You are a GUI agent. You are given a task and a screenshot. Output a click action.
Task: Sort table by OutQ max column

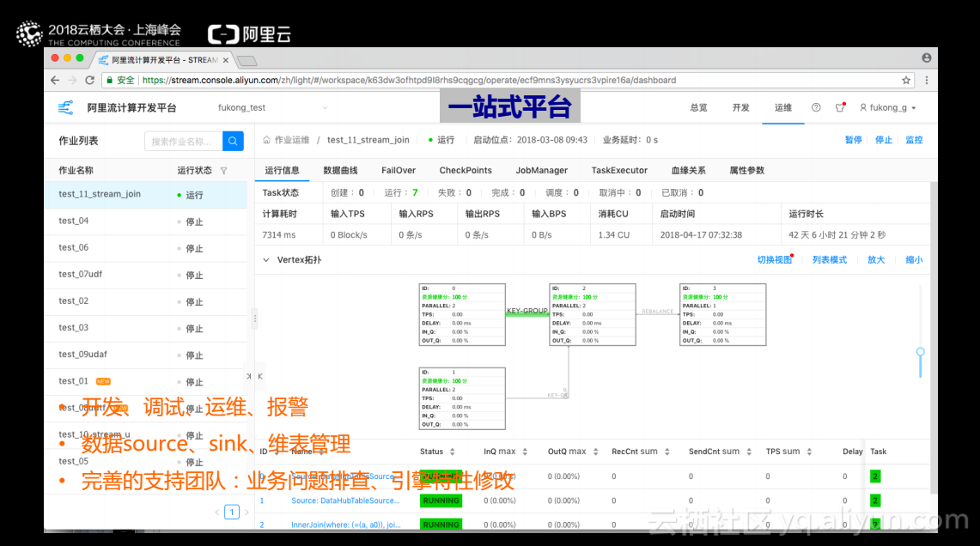coord(595,452)
